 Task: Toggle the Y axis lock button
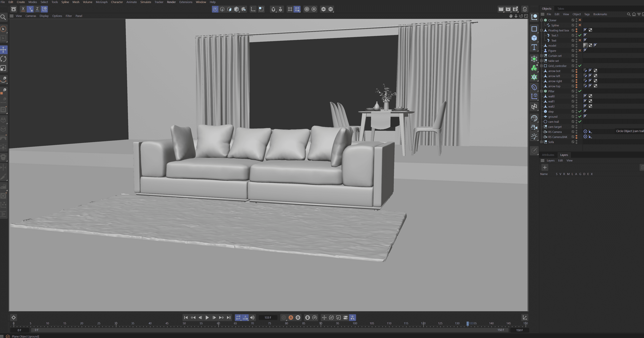tap(30, 9)
